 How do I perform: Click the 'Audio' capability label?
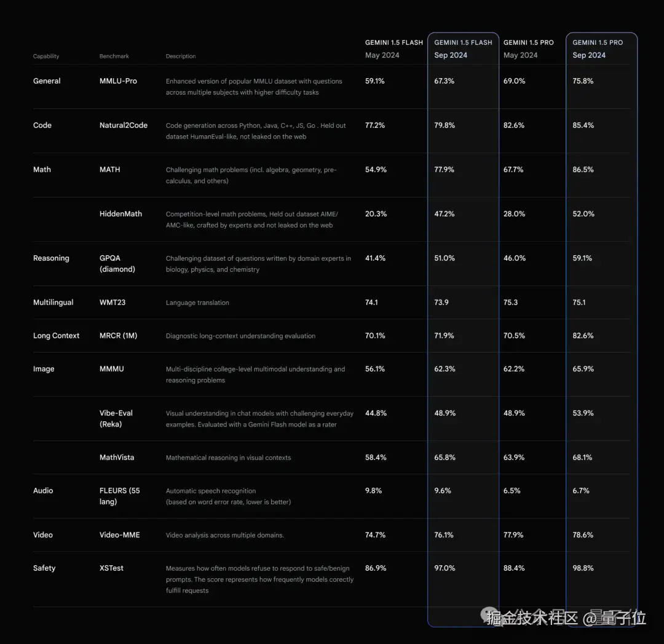(x=43, y=491)
